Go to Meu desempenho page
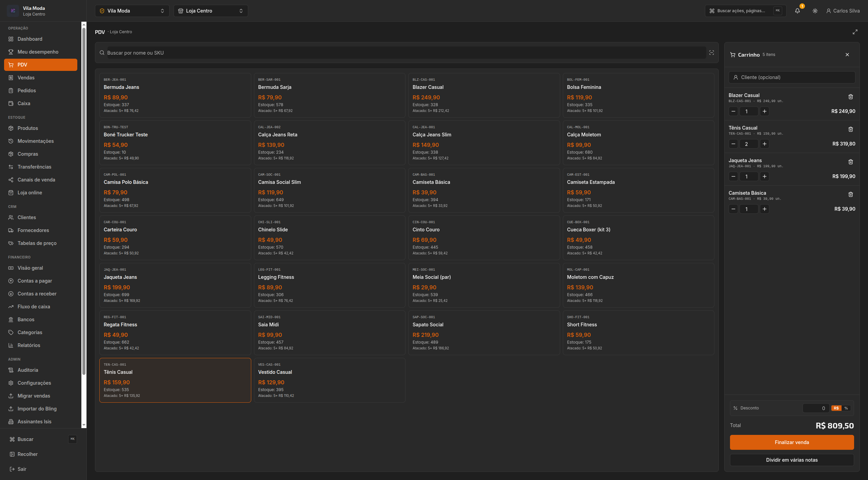The width and height of the screenshot is (868, 480). (x=41, y=52)
